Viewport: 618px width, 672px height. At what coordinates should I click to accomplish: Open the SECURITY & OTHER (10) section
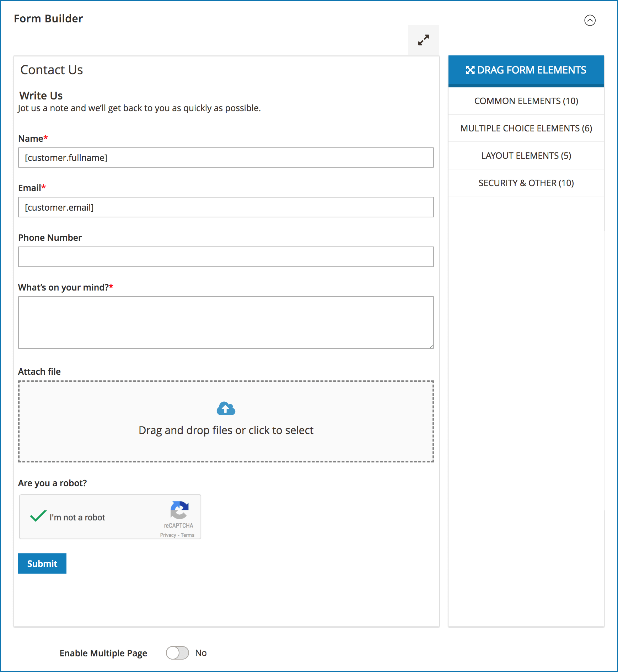(x=526, y=183)
